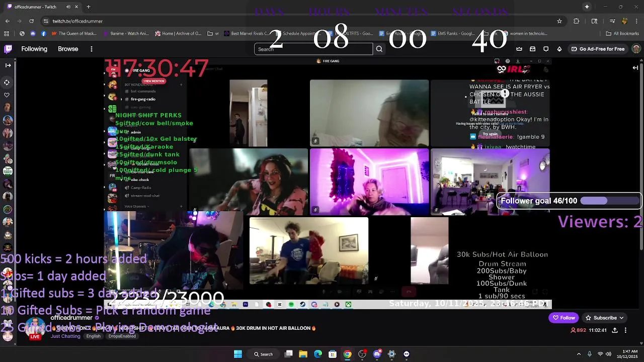
Task: Reload the page
Action: (31, 21)
